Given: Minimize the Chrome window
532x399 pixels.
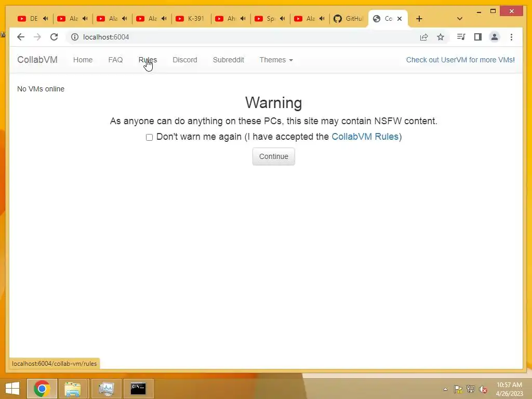Looking at the screenshot, I should pos(478,11).
